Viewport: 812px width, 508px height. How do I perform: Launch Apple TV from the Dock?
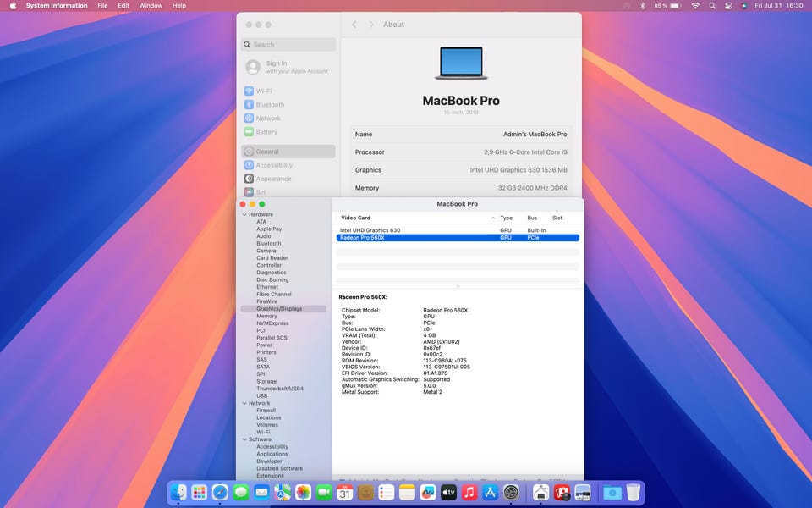[448, 492]
